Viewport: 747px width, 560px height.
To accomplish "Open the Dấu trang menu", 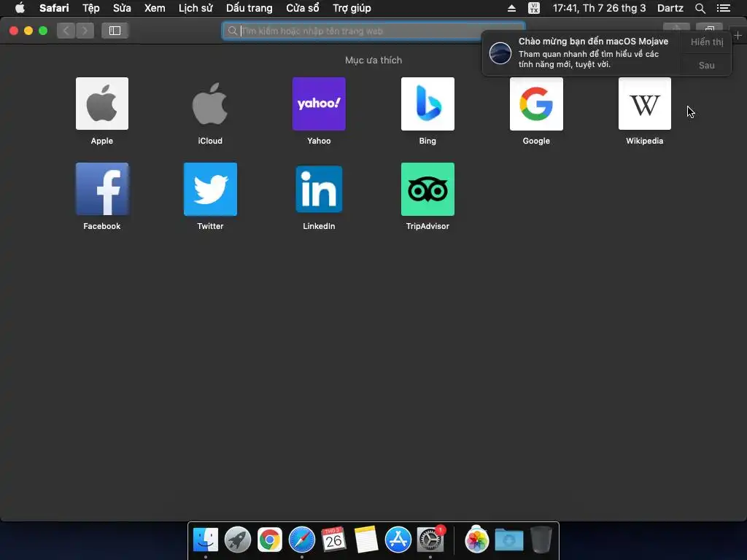I will (249, 8).
